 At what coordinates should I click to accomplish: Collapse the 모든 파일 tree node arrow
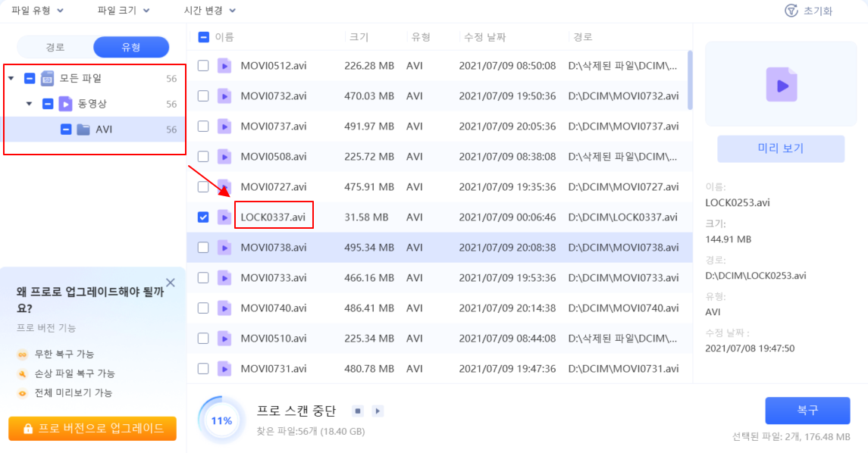(x=11, y=79)
